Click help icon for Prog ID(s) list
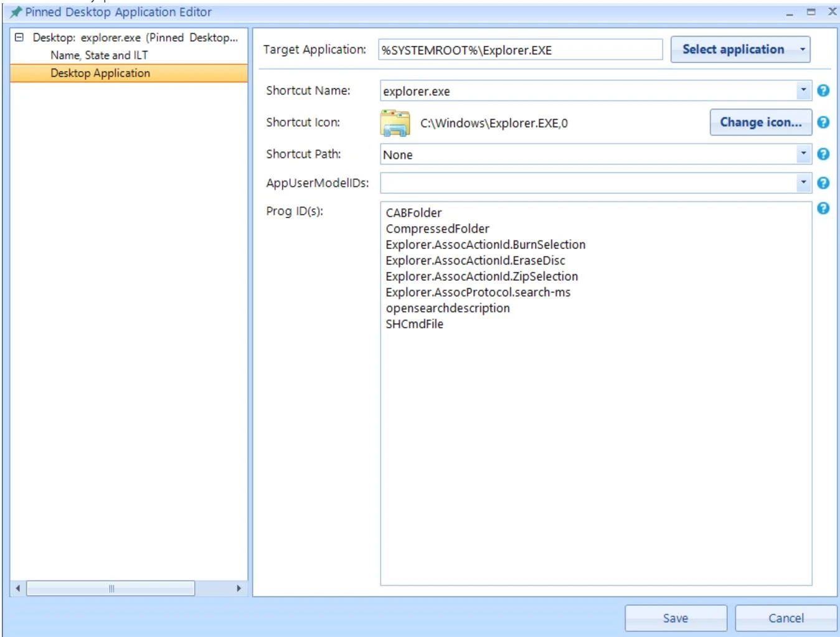The width and height of the screenshot is (840, 637). point(823,209)
